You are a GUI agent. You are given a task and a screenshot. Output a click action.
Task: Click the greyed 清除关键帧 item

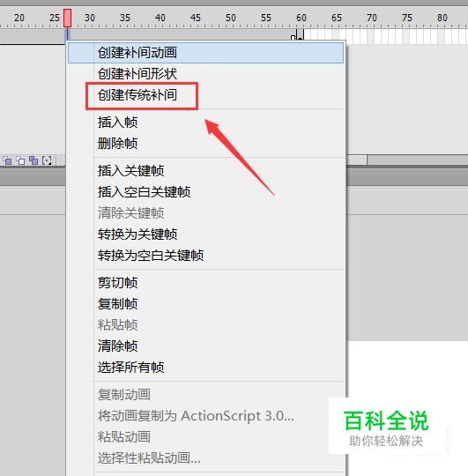coord(205,212)
